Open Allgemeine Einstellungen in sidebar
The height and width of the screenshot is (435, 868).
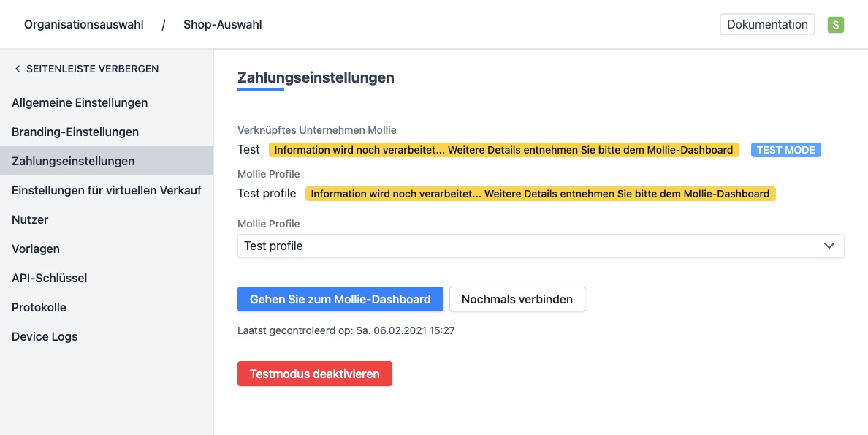click(80, 102)
